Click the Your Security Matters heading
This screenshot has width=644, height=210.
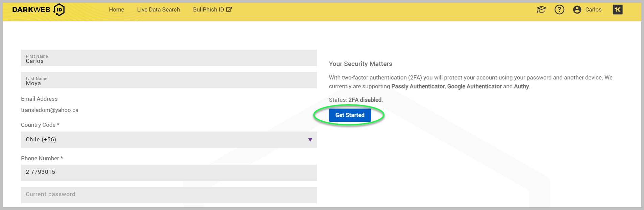pos(360,64)
